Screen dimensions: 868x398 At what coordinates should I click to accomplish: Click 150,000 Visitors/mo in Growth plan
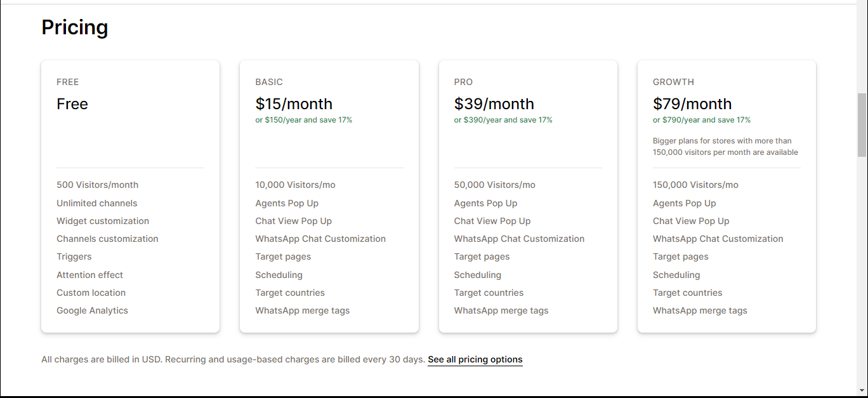click(696, 185)
